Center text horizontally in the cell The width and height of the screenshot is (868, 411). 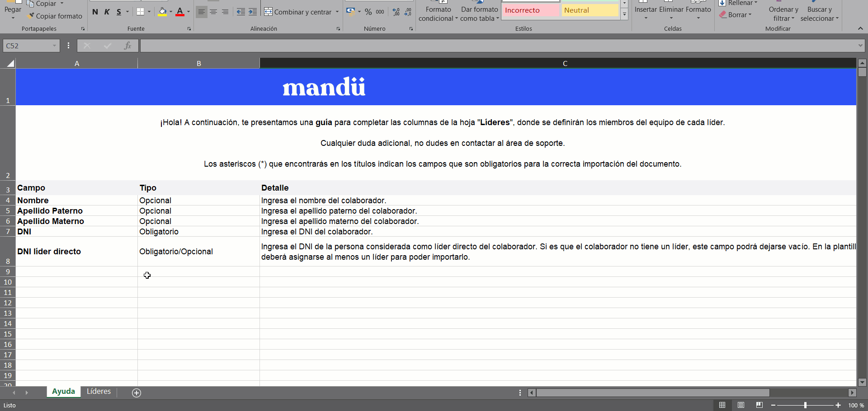213,12
